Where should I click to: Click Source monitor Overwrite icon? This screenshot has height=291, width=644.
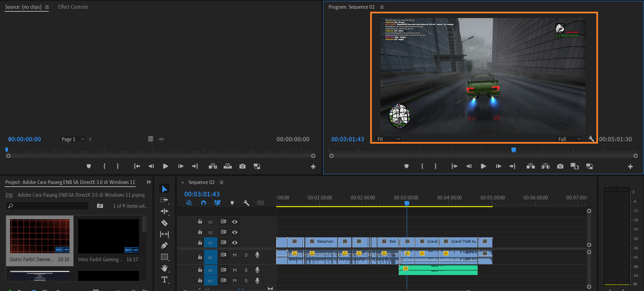[x=227, y=166]
